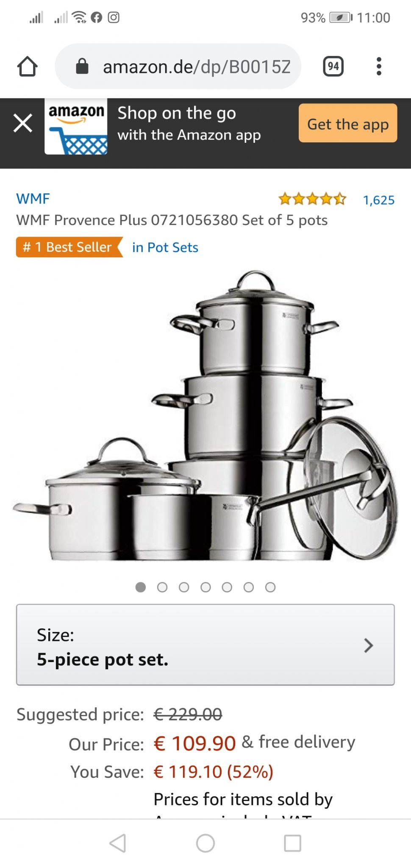Open the WMF brand link

tap(33, 199)
